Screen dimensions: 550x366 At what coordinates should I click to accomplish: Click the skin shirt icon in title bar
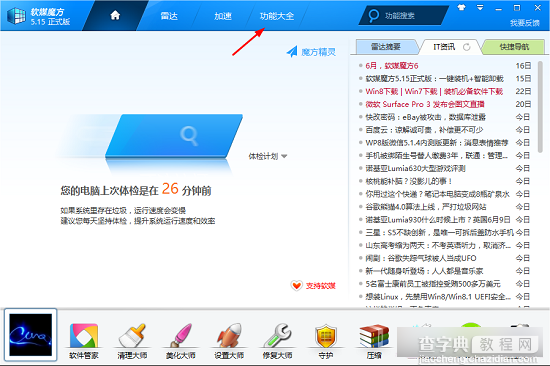461,7
